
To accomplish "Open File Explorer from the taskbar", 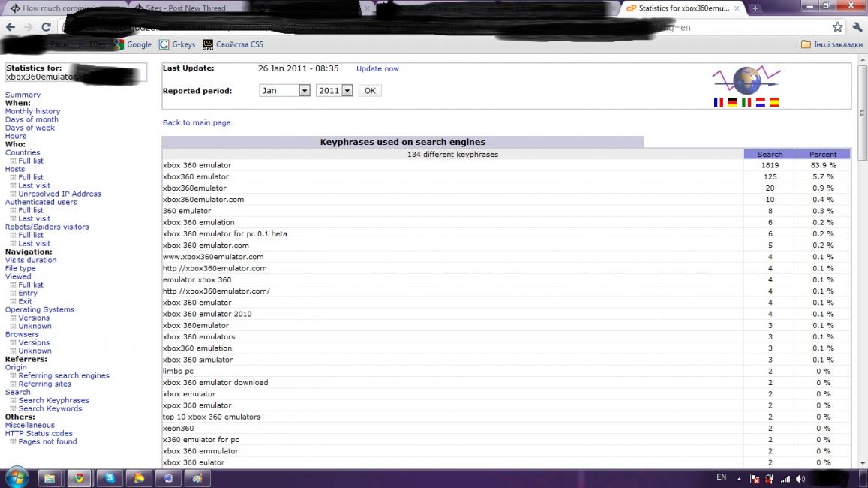I will (50, 478).
